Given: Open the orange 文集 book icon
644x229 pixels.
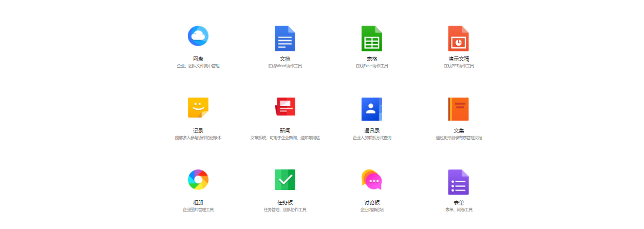Looking at the screenshot, I should click(x=459, y=109).
